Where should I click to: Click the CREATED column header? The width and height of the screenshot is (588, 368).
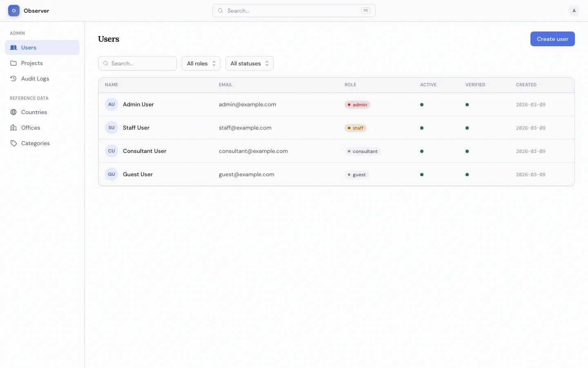pyautogui.click(x=526, y=85)
